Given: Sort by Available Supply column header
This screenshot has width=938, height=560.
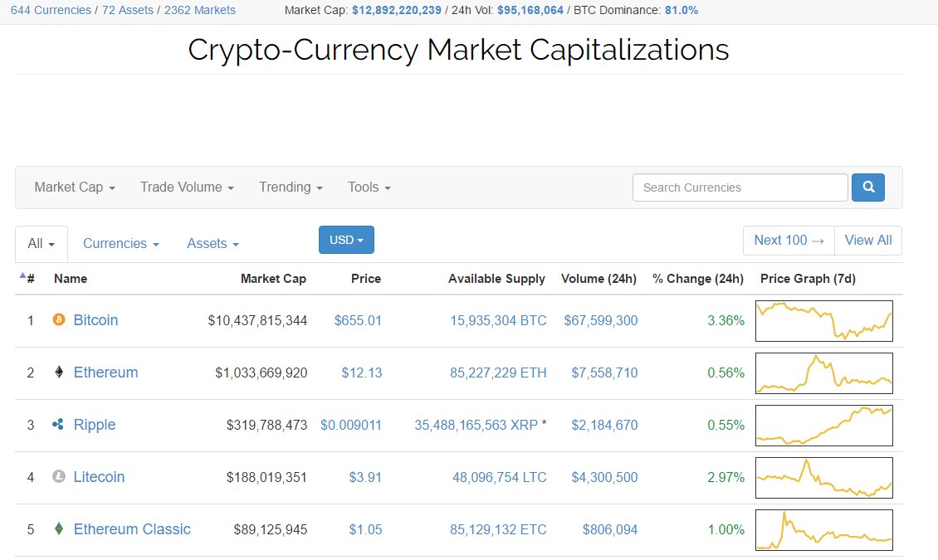Looking at the screenshot, I should click(x=496, y=279).
